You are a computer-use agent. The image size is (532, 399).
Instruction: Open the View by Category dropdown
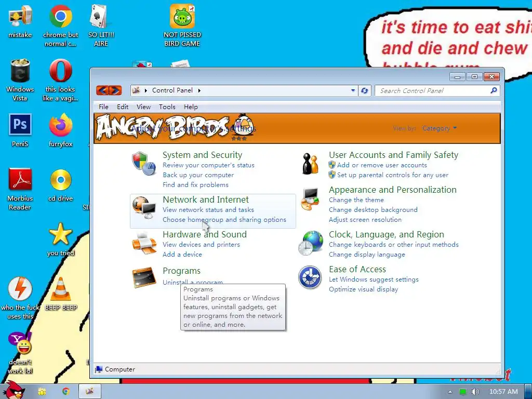pos(440,128)
